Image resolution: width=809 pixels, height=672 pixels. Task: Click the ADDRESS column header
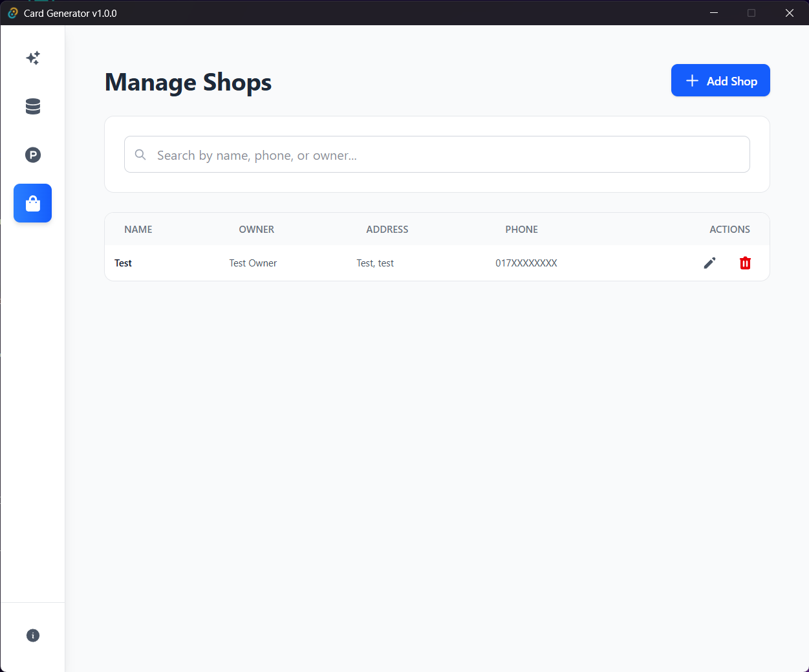(387, 230)
